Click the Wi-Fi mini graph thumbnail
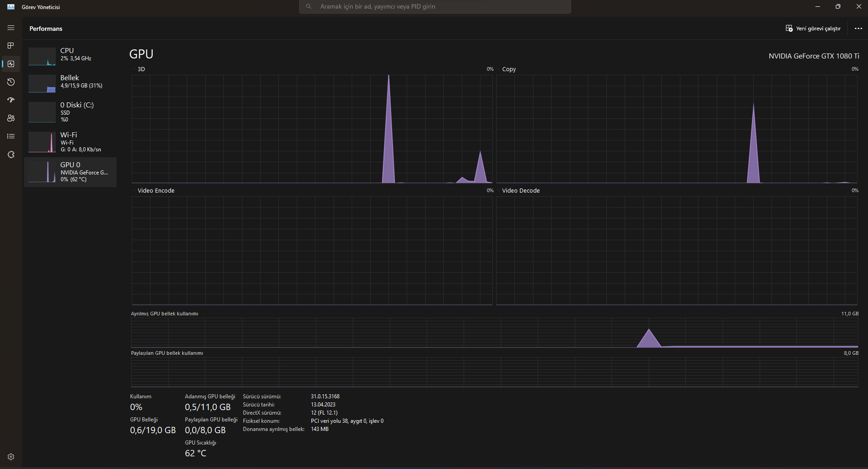 tap(42, 142)
